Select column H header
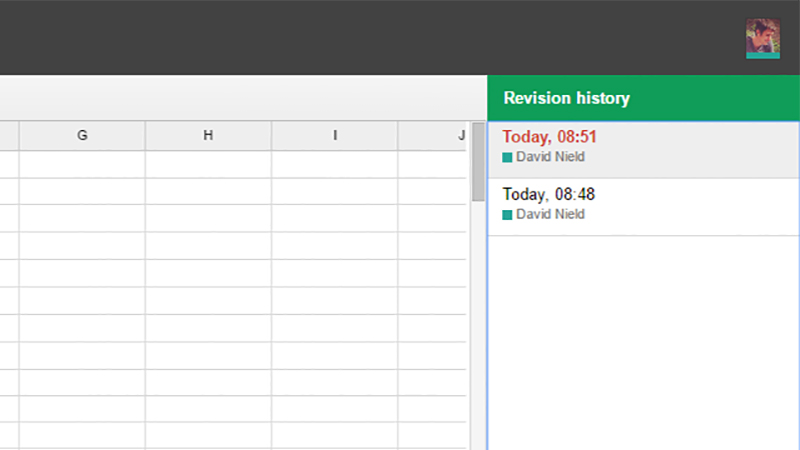 point(208,136)
